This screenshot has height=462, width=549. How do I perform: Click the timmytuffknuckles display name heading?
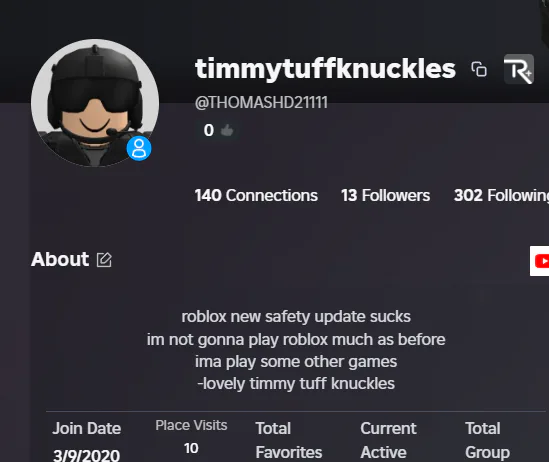(325, 69)
